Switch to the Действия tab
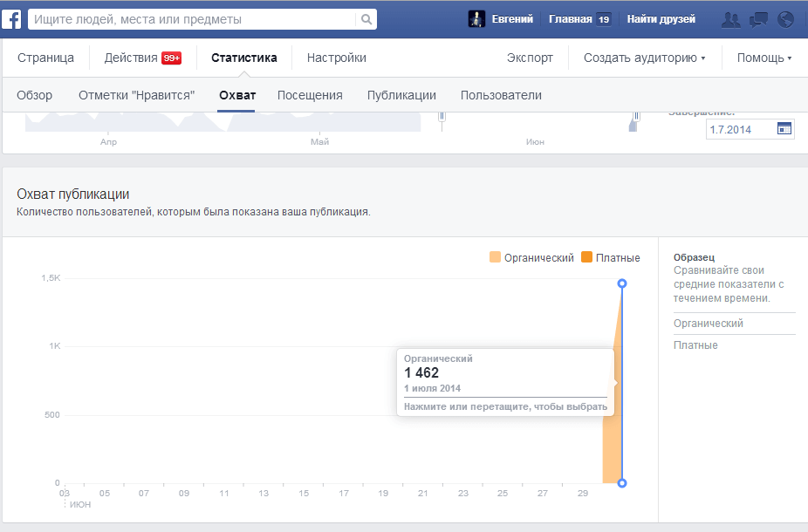This screenshot has width=808, height=532. [x=131, y=58]
